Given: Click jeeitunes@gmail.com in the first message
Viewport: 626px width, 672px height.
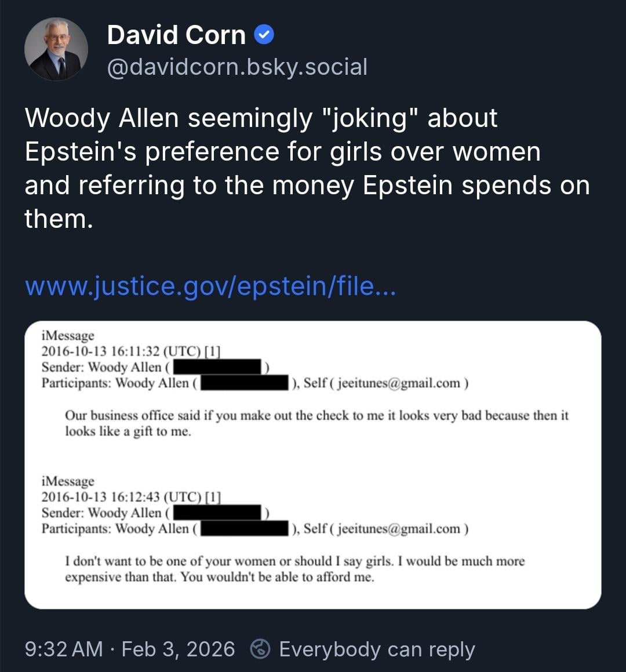Looking at the screenshot, I should 399,383.
